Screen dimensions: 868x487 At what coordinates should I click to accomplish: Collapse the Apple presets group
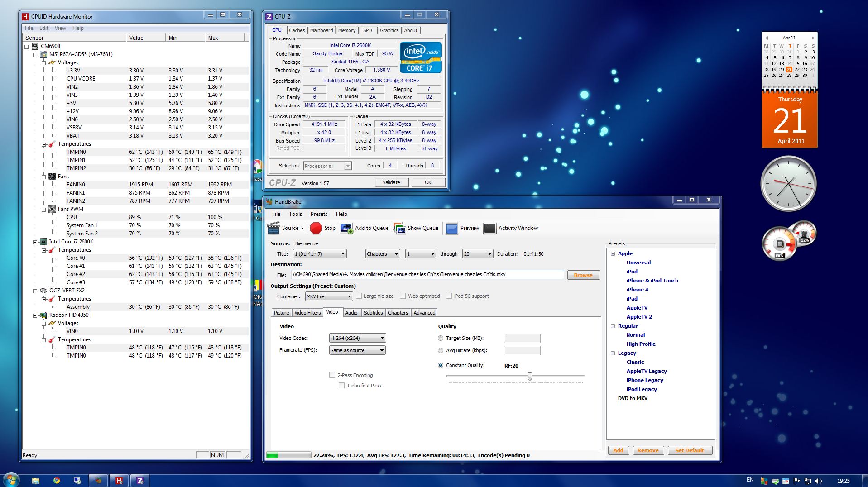point(613,254)
